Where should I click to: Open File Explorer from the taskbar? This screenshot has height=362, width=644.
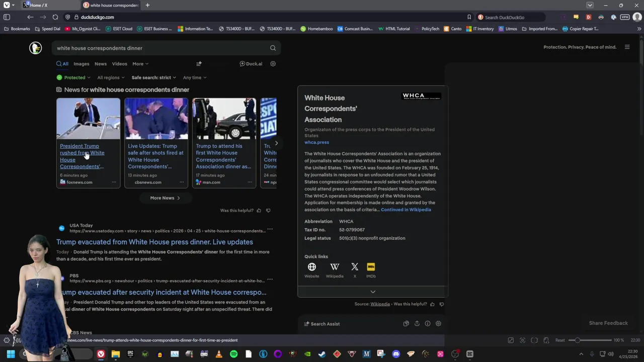pyautogui.click(x=116, y=354)
